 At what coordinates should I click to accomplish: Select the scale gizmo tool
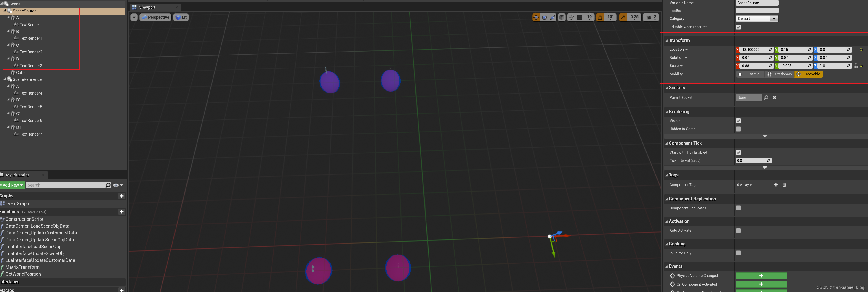[x=553, y=17]
